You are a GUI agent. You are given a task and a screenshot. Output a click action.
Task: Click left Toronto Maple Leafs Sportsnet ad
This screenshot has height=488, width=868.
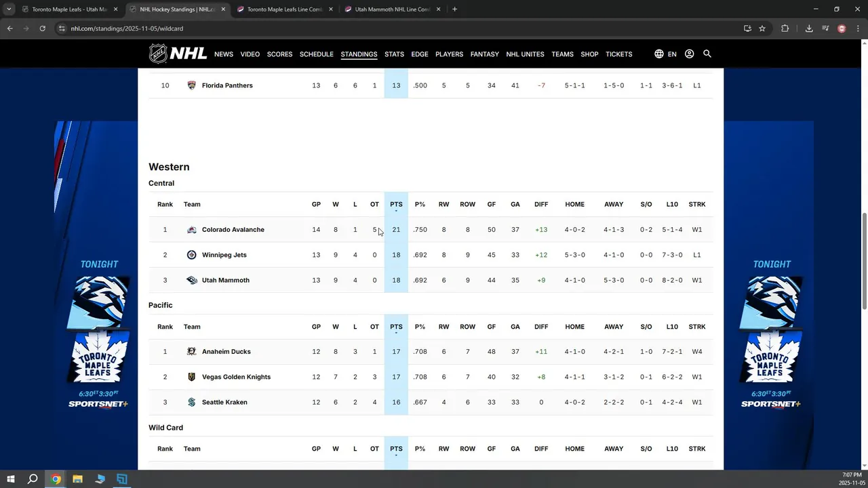tap(96, 296)
